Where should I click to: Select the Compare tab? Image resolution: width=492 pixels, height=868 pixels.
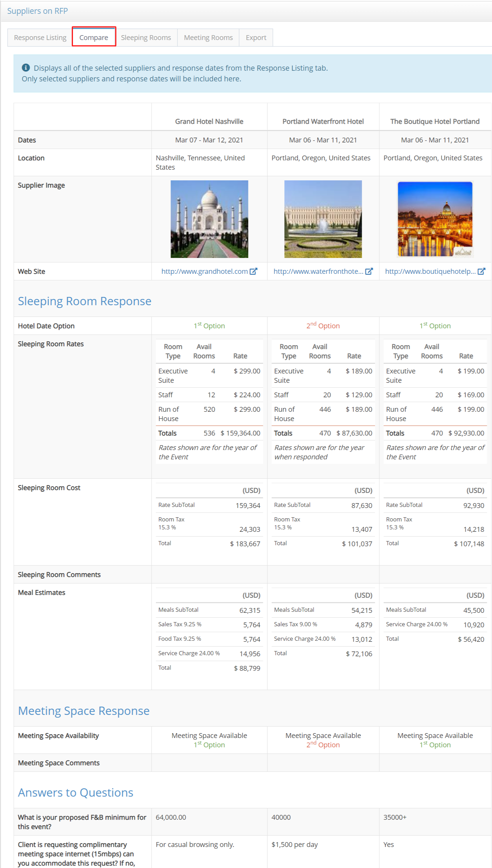(x=94, y=38)
